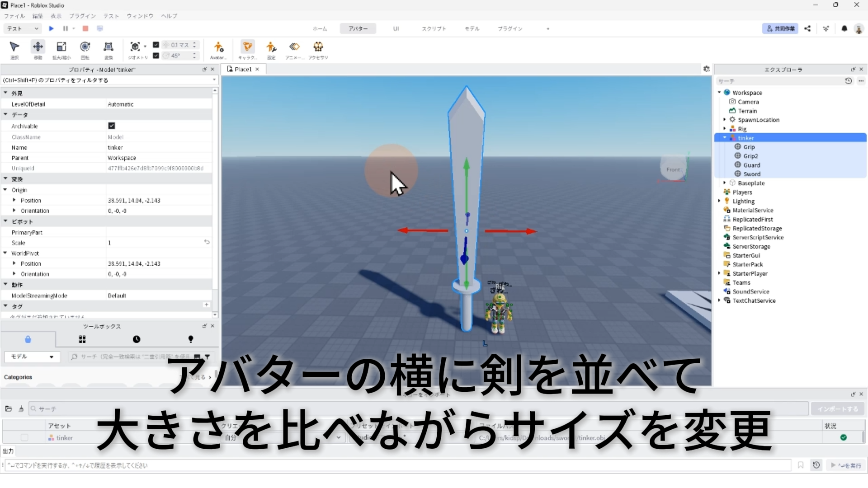The width and height of the screenshot is (868, 488).
Task: Expand the Origin Position property
Action: [14, 200]
